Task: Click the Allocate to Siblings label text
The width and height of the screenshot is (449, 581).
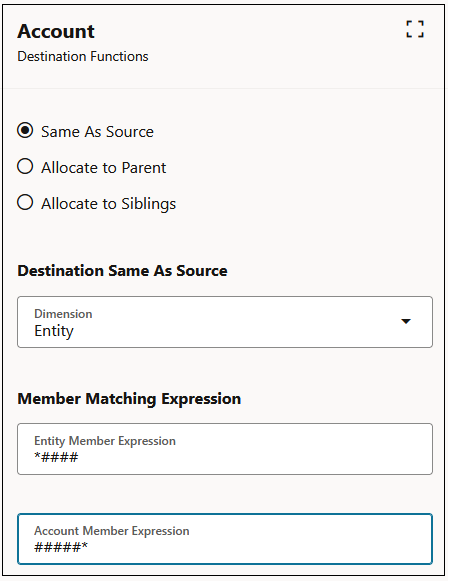Action: (x=109, y=204)
